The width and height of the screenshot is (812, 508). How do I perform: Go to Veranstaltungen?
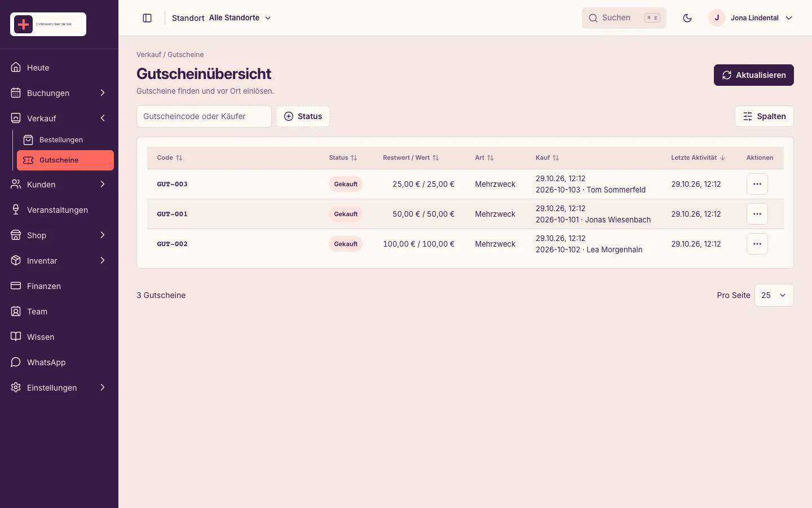(x=59, y=210)
